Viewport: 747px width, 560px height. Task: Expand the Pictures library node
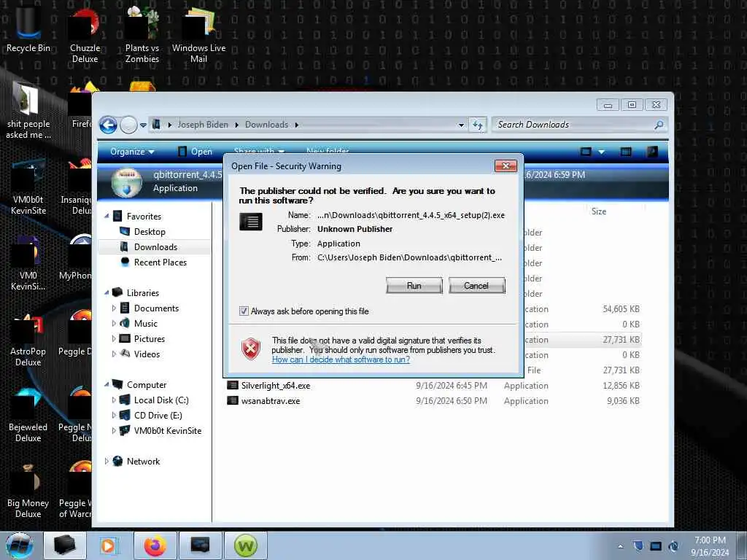pos(114,338)
